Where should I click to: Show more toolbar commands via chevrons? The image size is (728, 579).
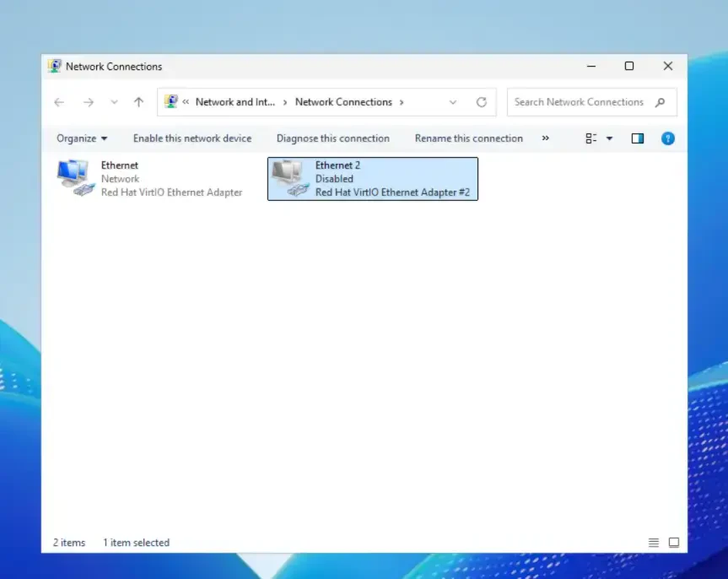tap(545, 138)
